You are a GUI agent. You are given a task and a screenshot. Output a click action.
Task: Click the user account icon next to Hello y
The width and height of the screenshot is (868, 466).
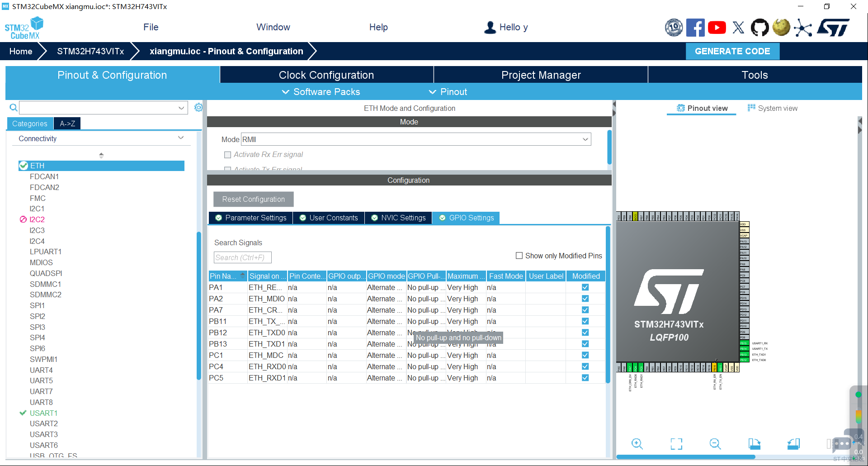click(490, 27)
